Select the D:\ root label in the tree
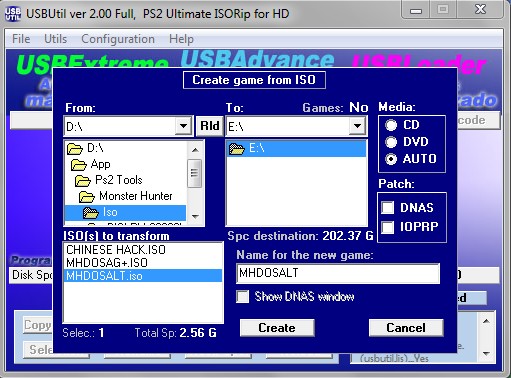The width and height of the screenshot is (511, 378). [95, 148]
